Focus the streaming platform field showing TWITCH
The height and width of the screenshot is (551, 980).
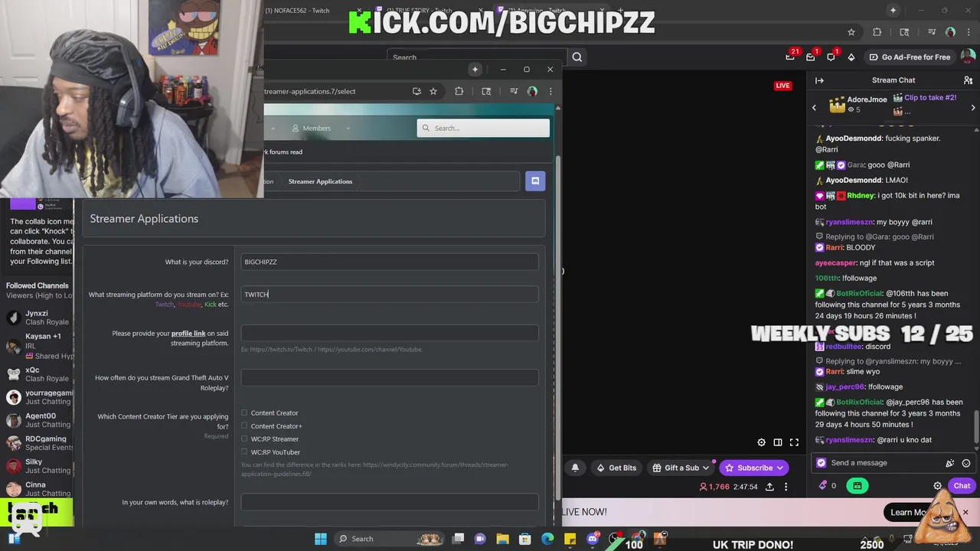point(390,294)
